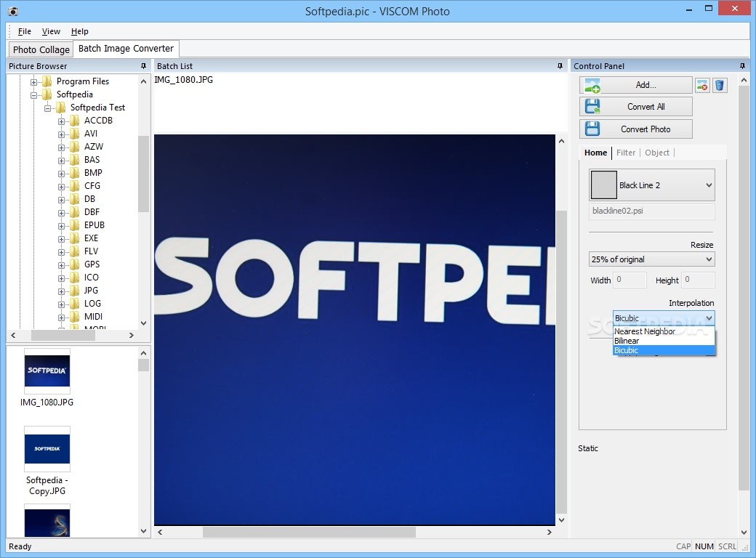Switch to the Photo Collage tab

(41, 49)
